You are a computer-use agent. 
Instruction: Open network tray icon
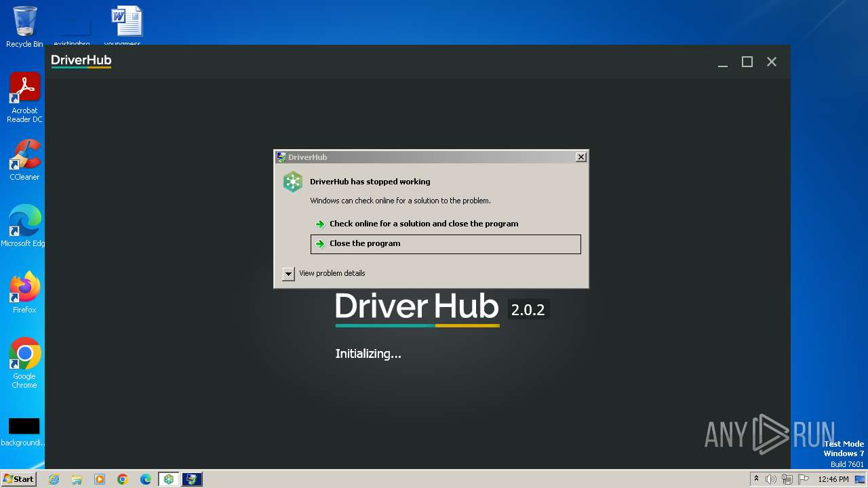tap(787, 479)
